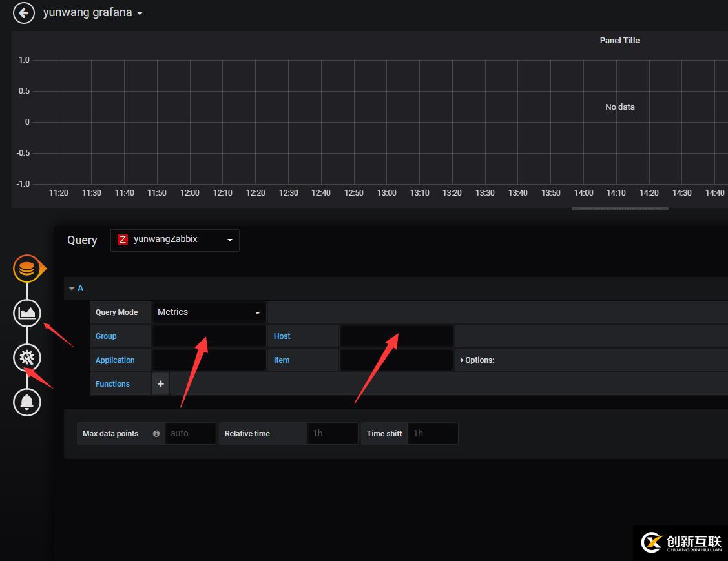The image size is (728, 561).
Task: Focus the Host input field
Action: 396,336
